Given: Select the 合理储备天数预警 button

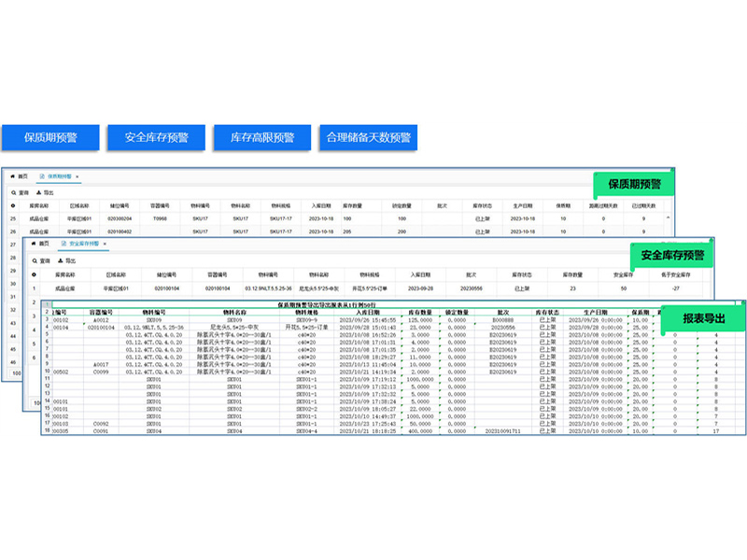Looking at the screenshot, I should pyautogui.click(x=368, y=137).
